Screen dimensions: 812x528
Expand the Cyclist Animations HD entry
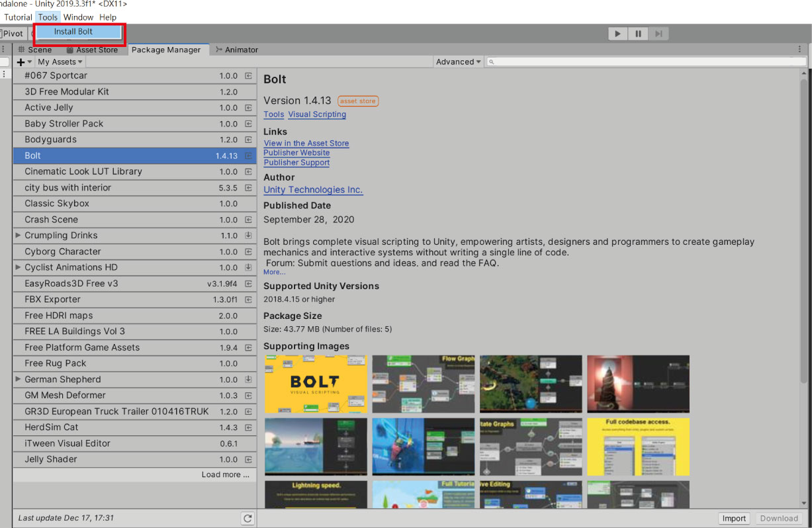(19, 267)
